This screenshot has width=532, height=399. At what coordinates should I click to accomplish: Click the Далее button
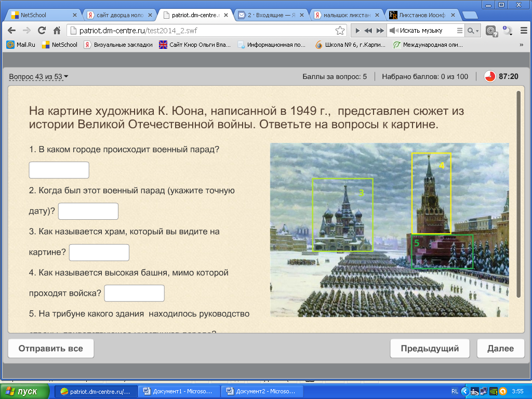click(x=500, y=349)
